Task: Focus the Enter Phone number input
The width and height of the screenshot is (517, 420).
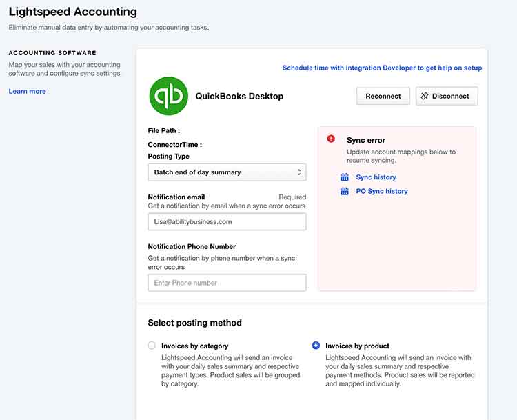Action: coord(226,283)
